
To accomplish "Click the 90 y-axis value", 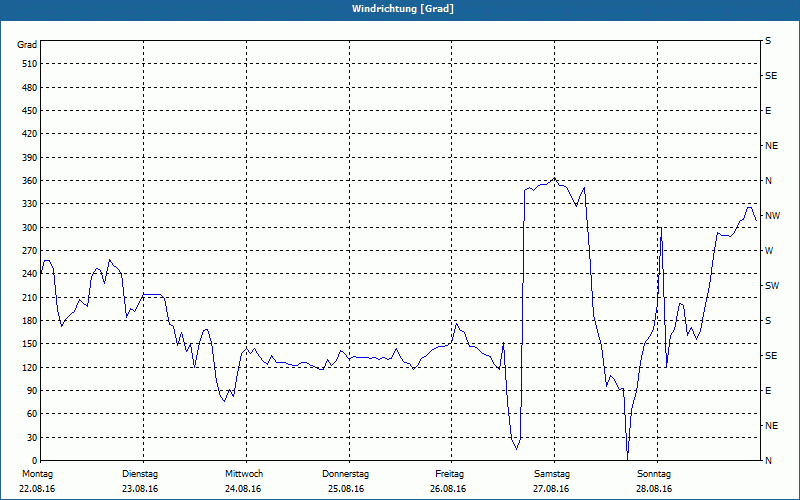I will click(32, 390).
